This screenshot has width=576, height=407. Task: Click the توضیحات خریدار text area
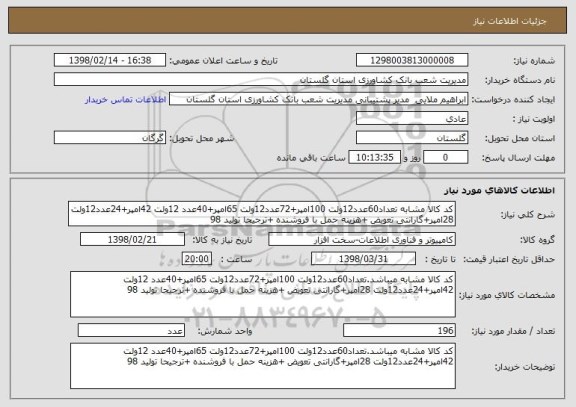pyautogui.click(x=263, y=366)
